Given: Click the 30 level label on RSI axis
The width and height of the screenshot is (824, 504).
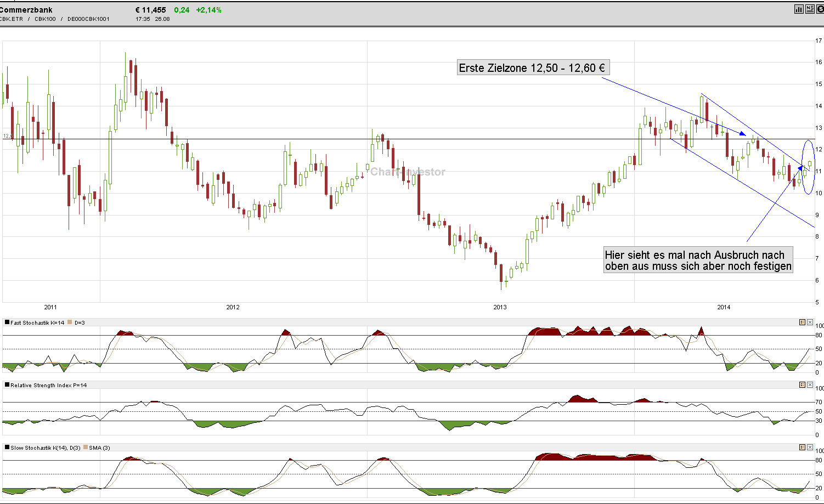Looking at the screenshot, I should pos(819,421).
